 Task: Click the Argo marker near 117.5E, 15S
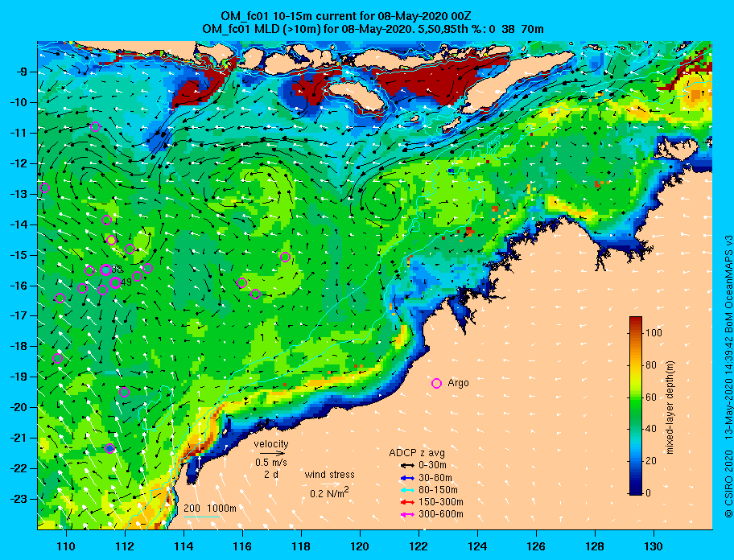[286, 257]
